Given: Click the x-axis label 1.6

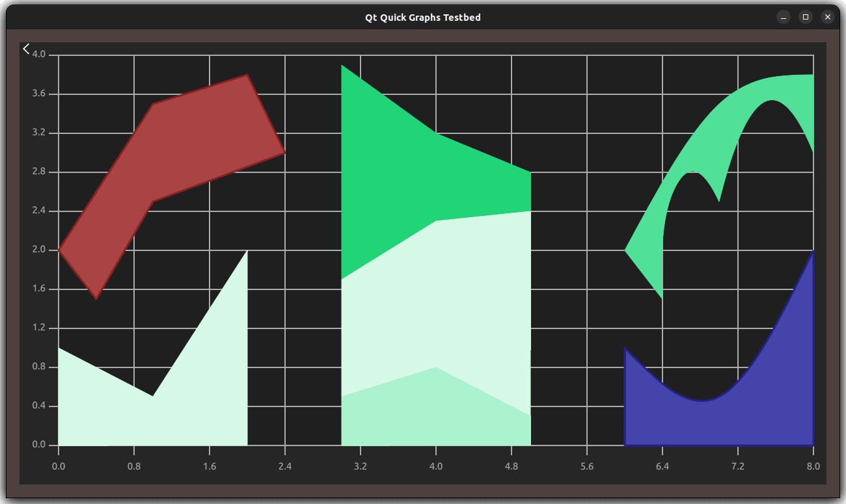Looking at the screenshot, I should tap(210, 466).
